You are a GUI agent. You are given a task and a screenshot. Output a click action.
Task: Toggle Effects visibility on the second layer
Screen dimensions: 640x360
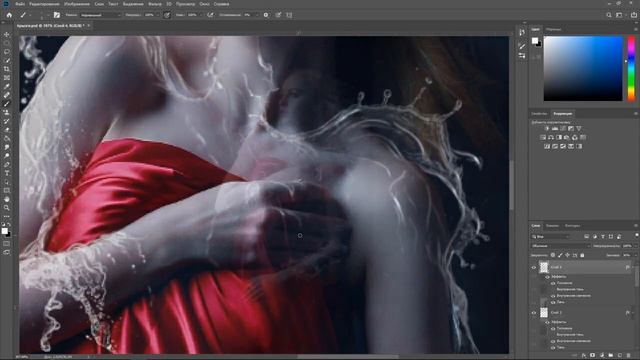547,322
